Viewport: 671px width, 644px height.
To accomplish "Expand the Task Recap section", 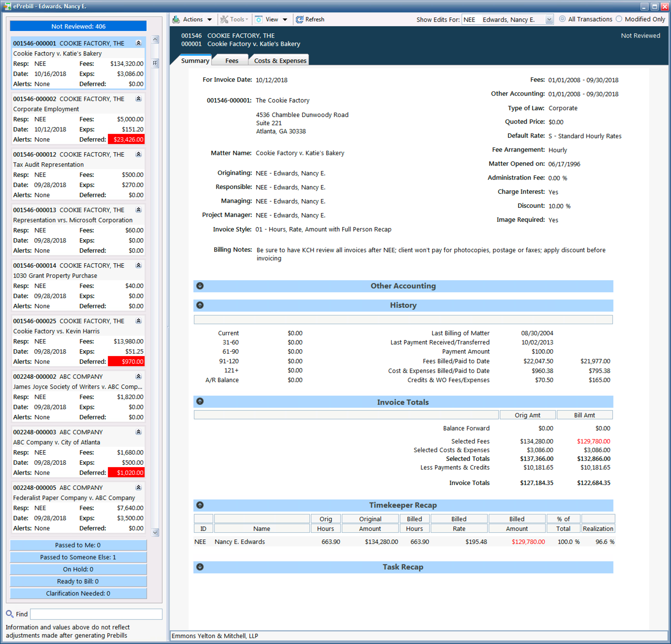I will [x=200, y=567].
